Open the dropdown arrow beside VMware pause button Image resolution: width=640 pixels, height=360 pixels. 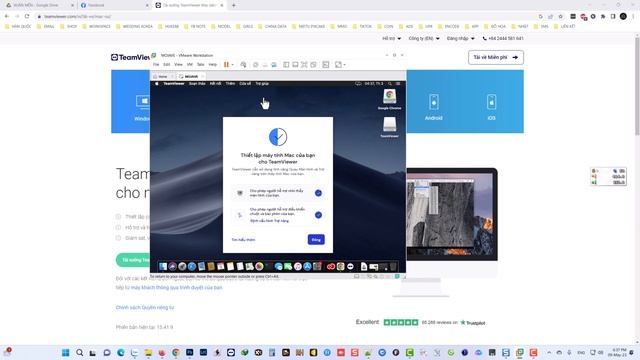pos(233,65)
